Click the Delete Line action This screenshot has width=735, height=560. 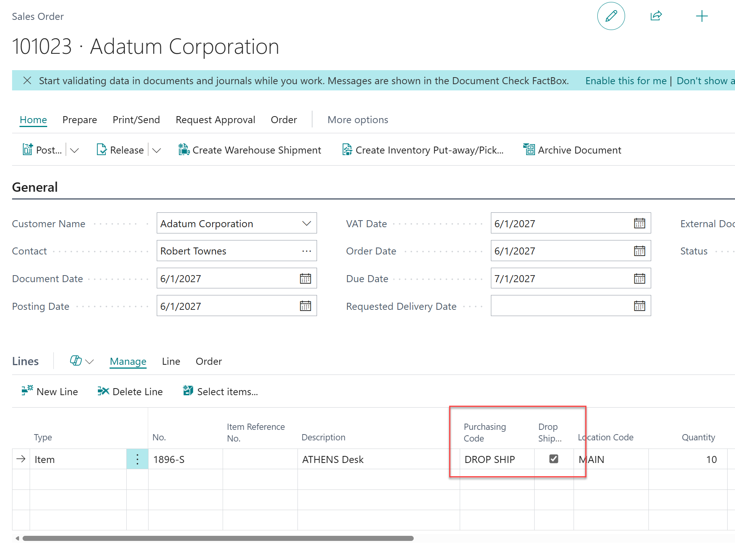[130, 391]
